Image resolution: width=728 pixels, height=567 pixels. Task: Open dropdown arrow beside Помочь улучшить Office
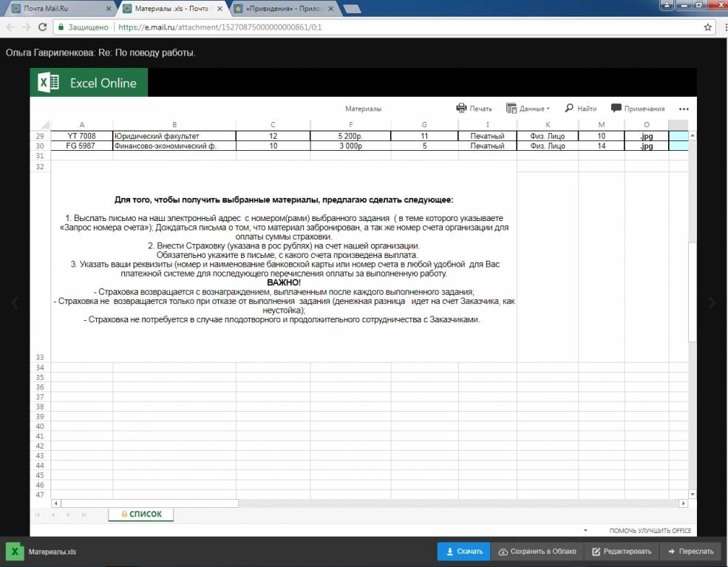coord(585,531)
